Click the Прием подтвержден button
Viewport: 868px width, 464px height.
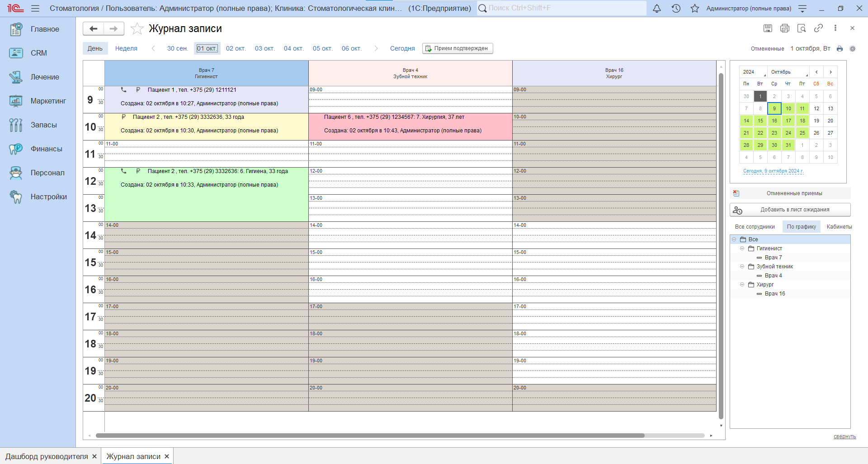pyautogui.click(x=458, y=48)
